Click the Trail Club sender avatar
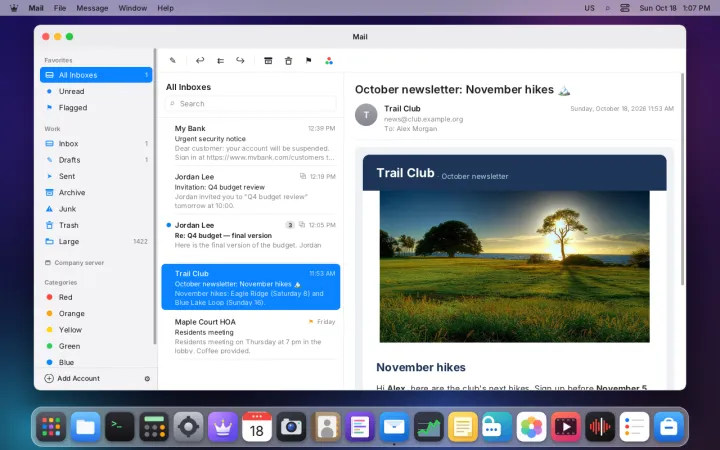Viewport: 720px width, 450px height. [x=366, y=115]
